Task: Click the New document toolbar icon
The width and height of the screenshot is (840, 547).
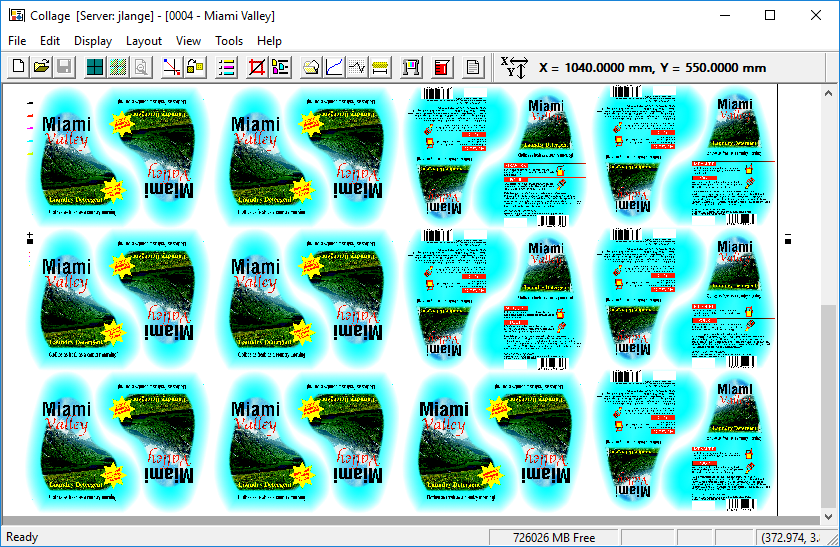Action: 18,68
